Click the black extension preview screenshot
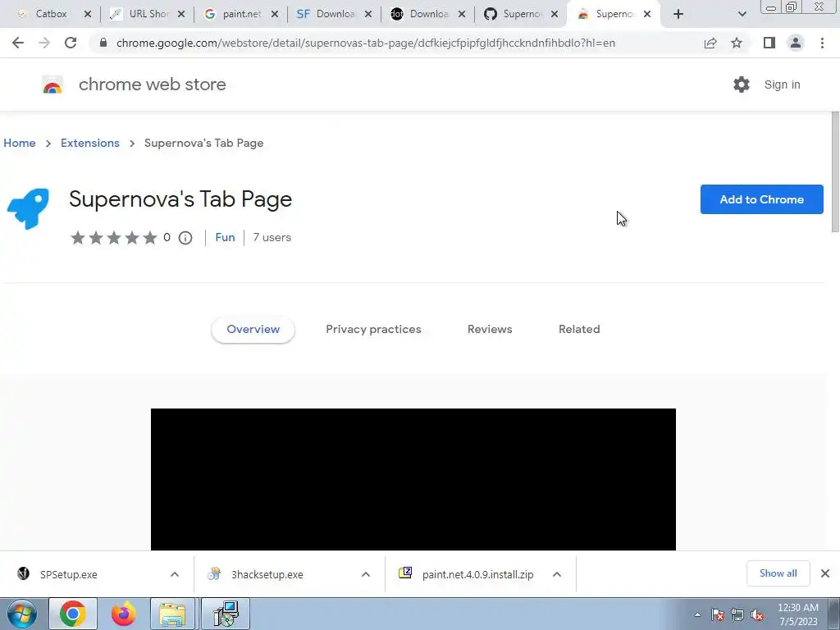The height and width of the screenshot is (630, 840). pyautogui.click(x=413, y=479)
